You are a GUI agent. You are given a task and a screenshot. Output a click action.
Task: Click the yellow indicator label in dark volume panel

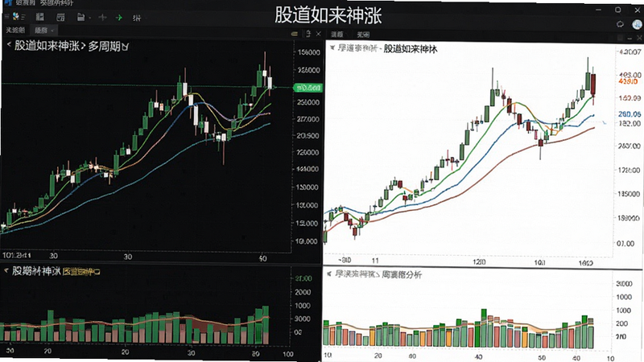click(x=81, y=272)
